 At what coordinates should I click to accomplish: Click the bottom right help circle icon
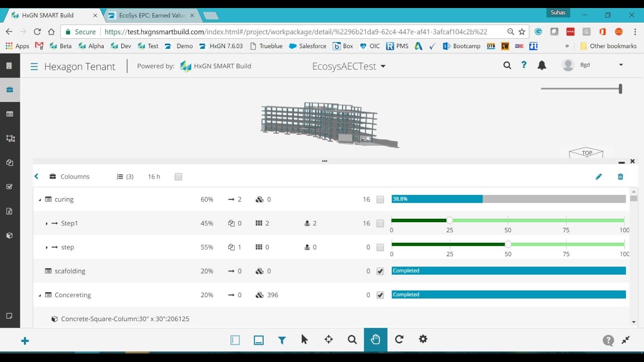[608, 340]
